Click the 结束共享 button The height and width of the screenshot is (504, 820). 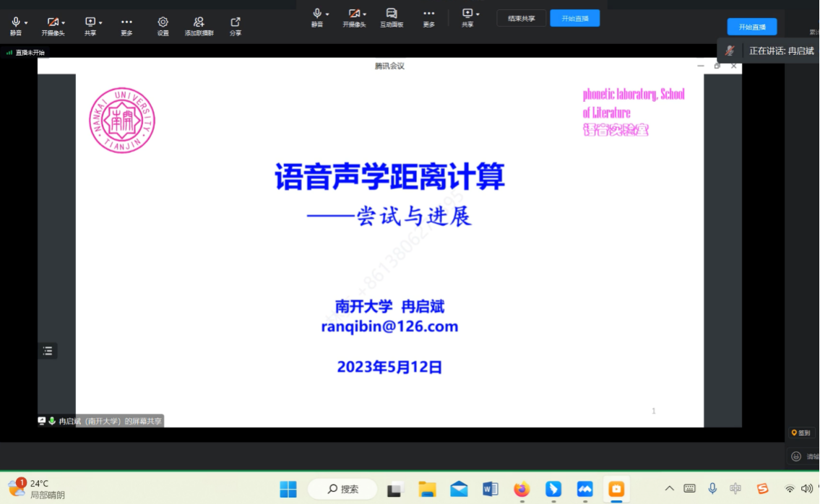click(x=521, y=18)
